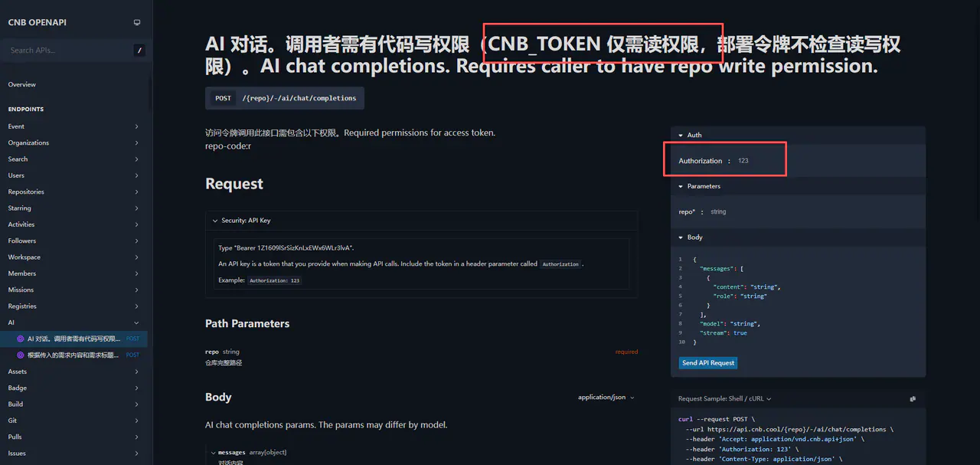Click the 仓库完整路径 repo description

tap(224, 363)
